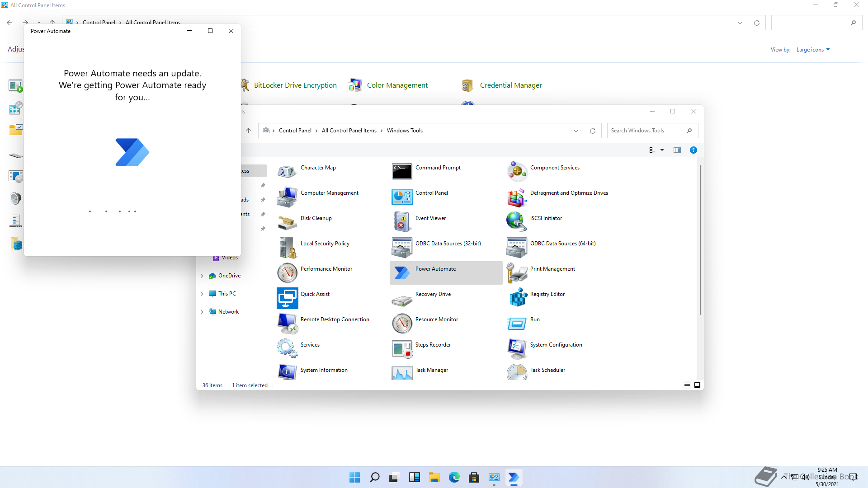Viewport: 868px width, 488px height.
Task: Open taskbar Search
Action: pos(375,477)
